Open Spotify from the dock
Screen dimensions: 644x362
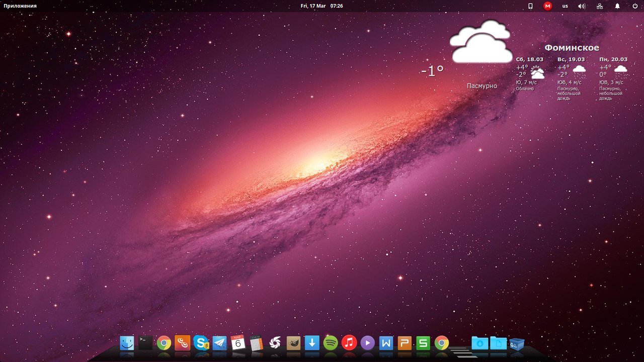tap(331, 343)
